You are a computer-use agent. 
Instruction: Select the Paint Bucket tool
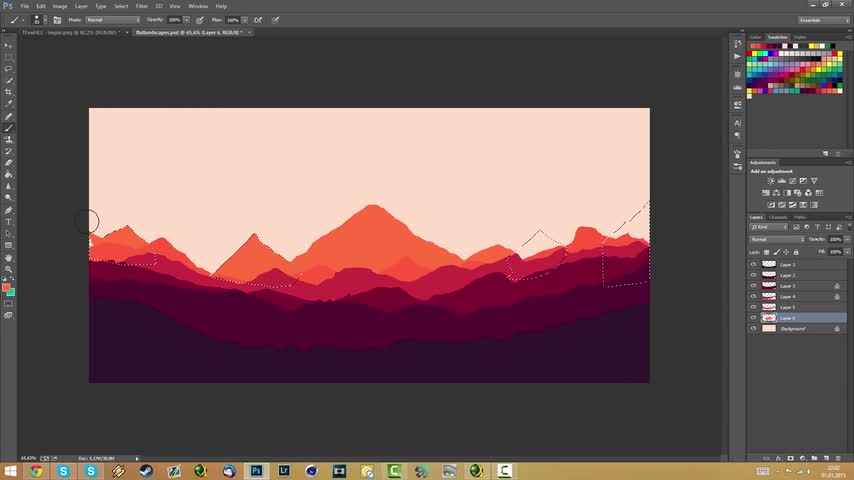point(8,174)
